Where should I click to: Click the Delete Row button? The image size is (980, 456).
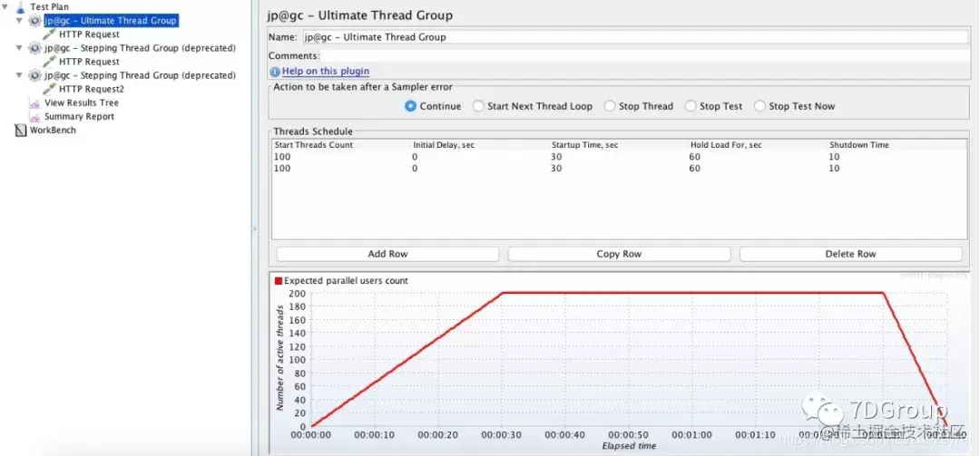coord(850,254)
